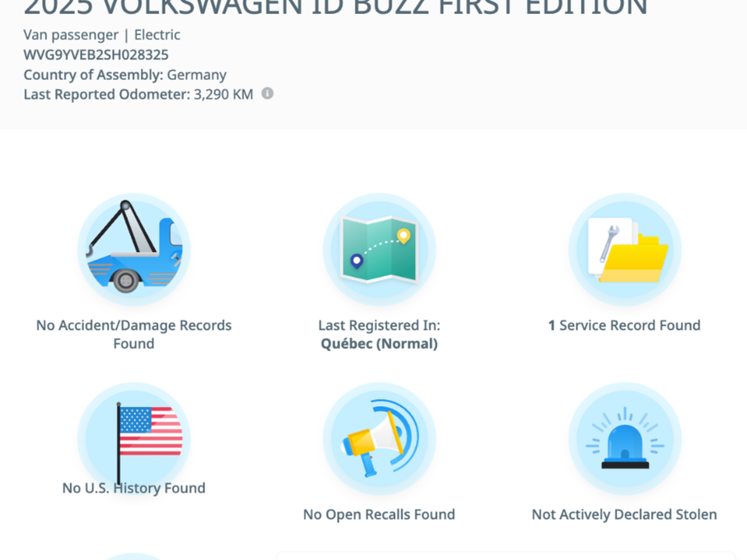The height and width of the screenshot is (560, 747).
Task: Select the wrench and folder service records icon
Action: (625, 250)
